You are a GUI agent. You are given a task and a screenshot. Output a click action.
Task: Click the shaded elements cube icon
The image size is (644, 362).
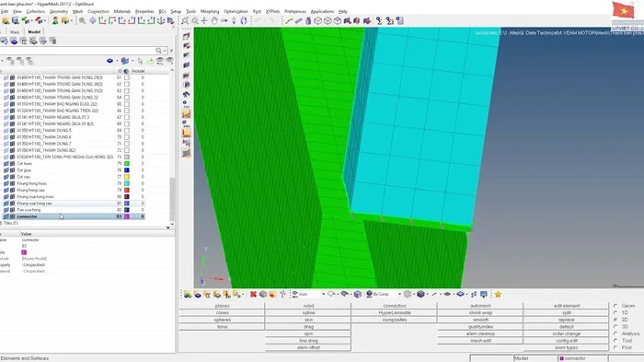(420, 294)
